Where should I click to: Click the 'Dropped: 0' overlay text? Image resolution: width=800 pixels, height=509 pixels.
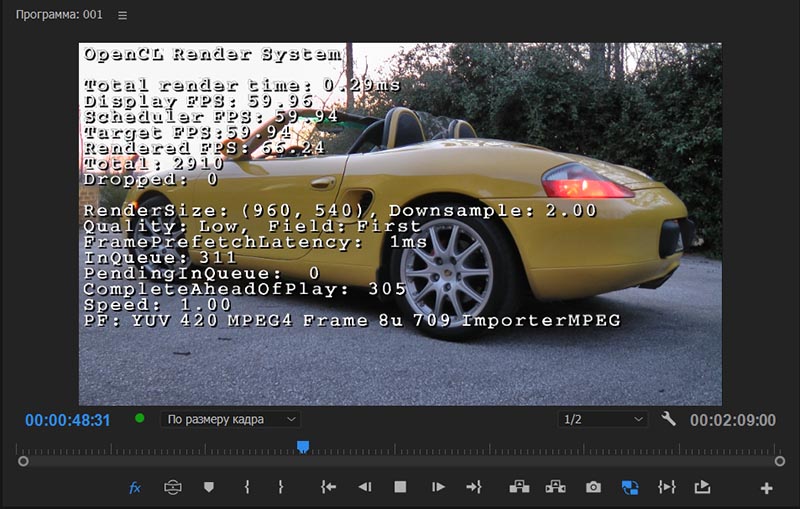[151, 180]
